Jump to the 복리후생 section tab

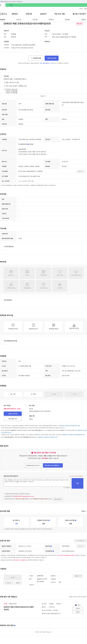51,19
